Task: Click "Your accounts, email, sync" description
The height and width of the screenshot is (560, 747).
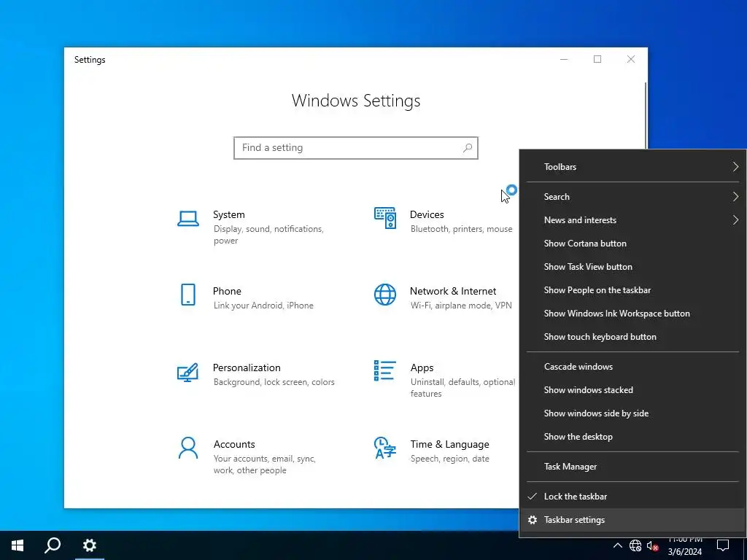Action: coord(264,464)
